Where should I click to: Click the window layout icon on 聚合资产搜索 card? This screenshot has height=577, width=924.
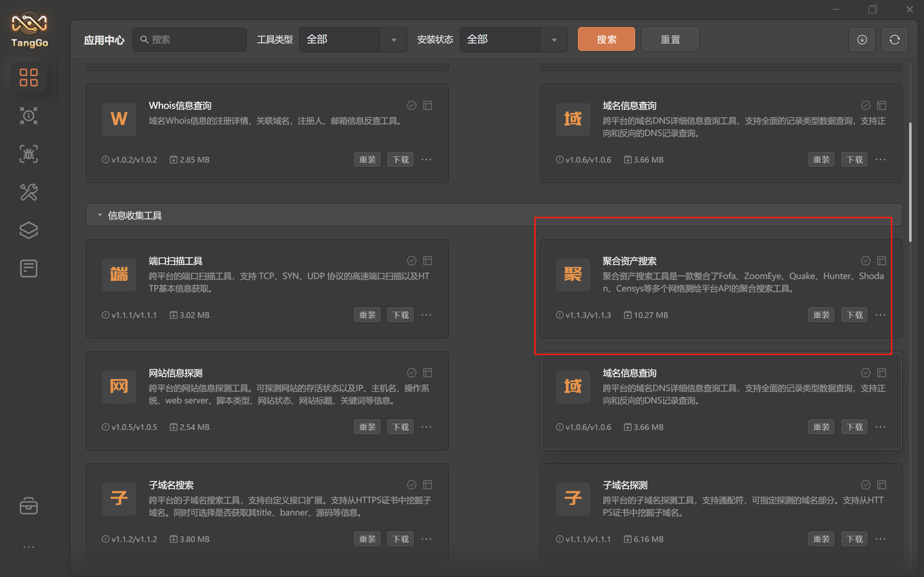[x=882, y=260]
